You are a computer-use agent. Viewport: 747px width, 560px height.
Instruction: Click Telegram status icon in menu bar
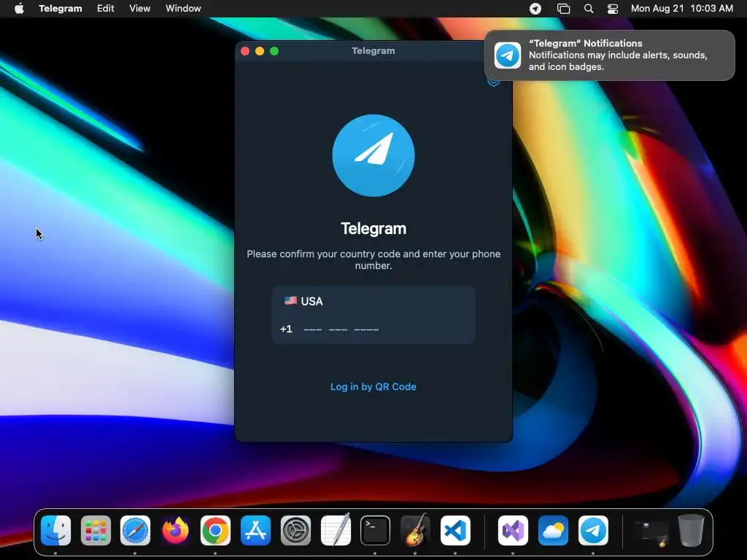(x=535, y=9)
